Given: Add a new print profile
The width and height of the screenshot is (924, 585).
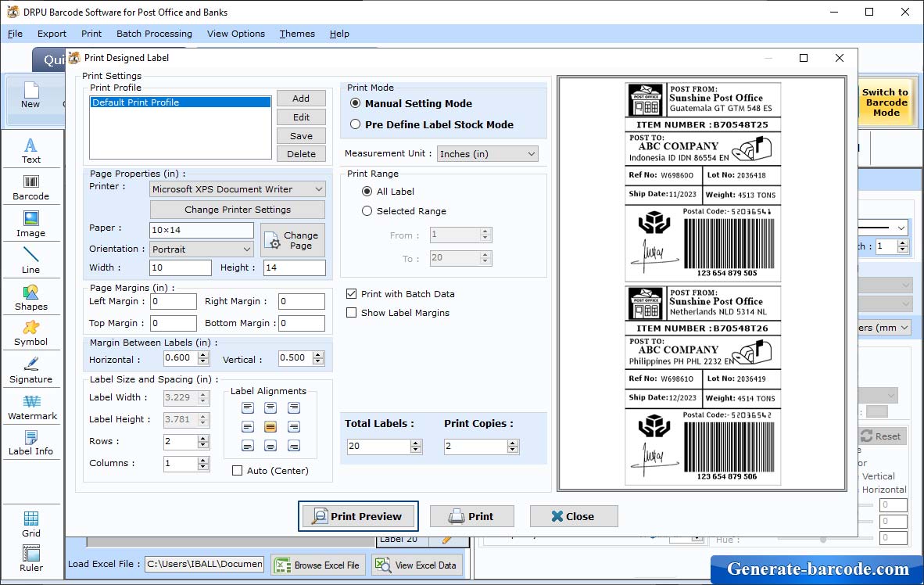Looking at the screenshot, I should [x=301, y=99].
